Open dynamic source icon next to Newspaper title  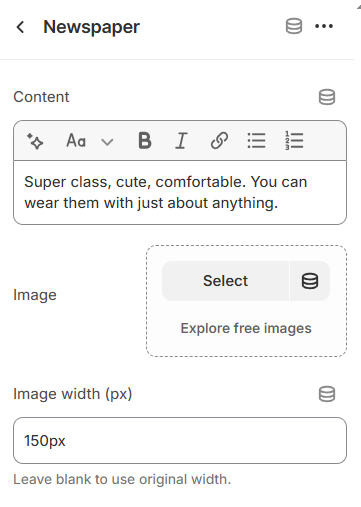coord(294,26)
